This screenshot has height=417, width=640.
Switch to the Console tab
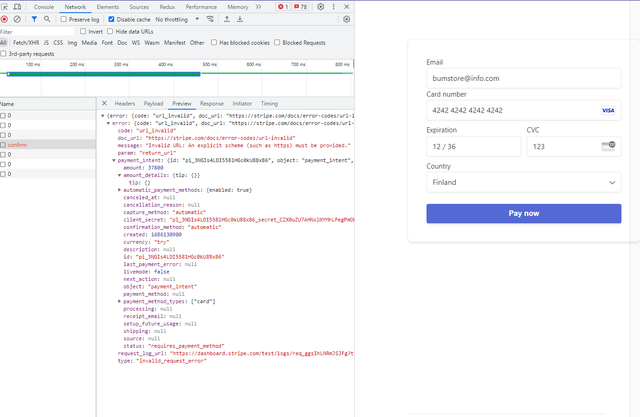tap(44, 7)
